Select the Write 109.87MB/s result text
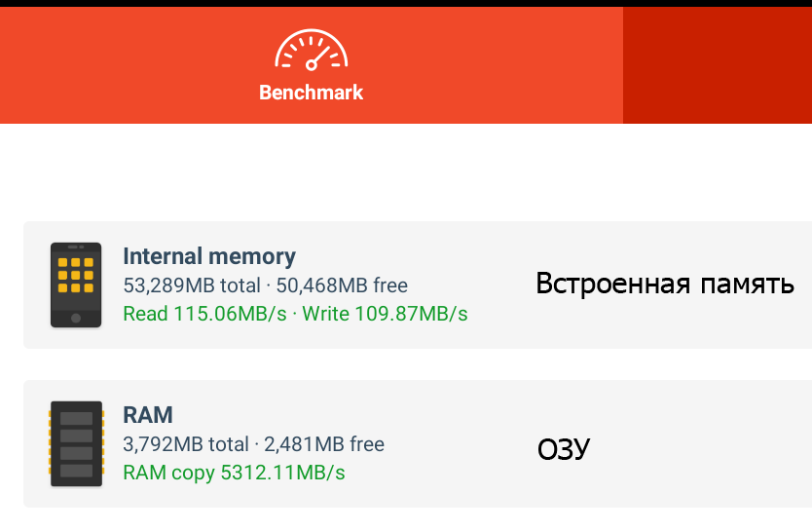The height and width of the screenshot is (532, 812). [x=385, y=314]
